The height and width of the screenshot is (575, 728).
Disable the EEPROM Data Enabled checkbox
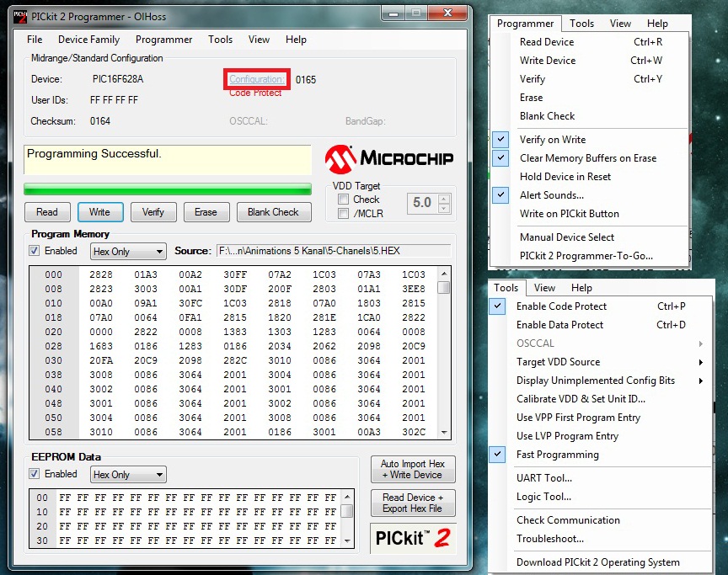pyautogui.click(x=35, y=474)
